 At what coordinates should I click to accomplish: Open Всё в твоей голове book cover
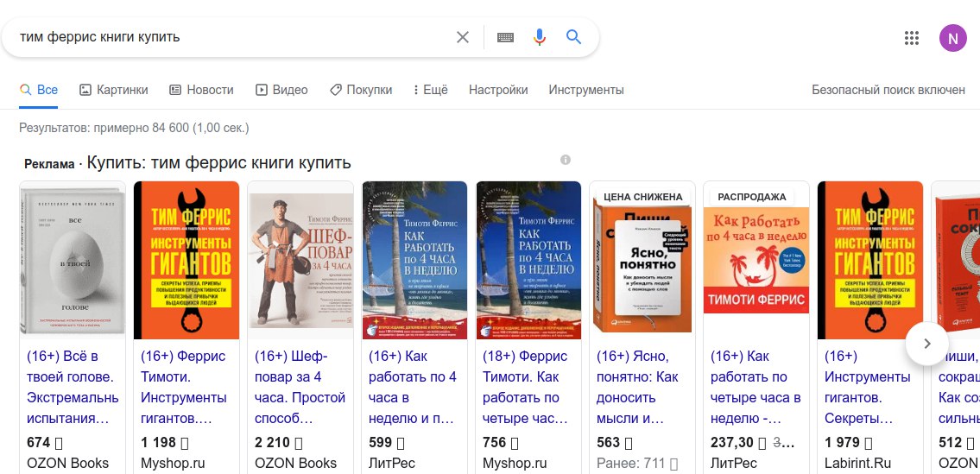tap(73, 260)
